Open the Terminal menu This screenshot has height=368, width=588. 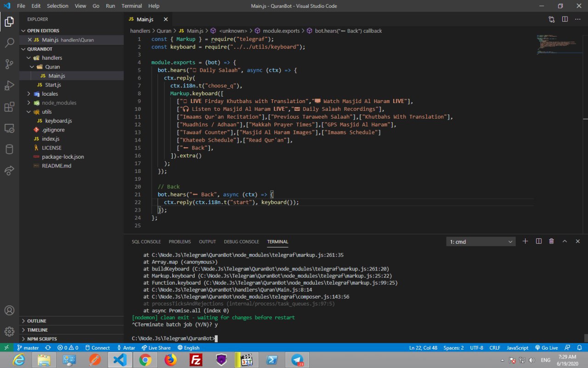pos(132,6)
